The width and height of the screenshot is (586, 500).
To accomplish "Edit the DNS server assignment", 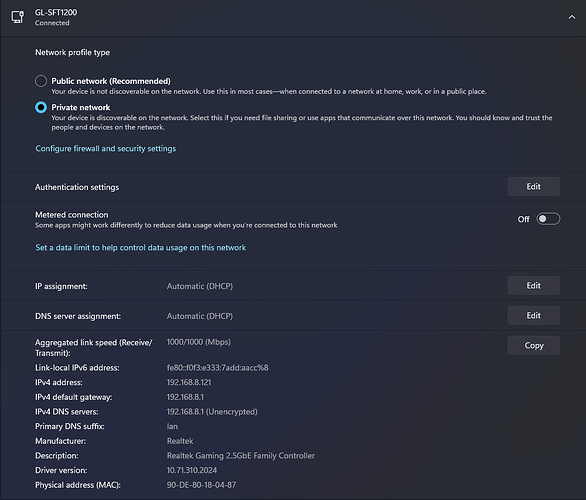I will point(533,315).
